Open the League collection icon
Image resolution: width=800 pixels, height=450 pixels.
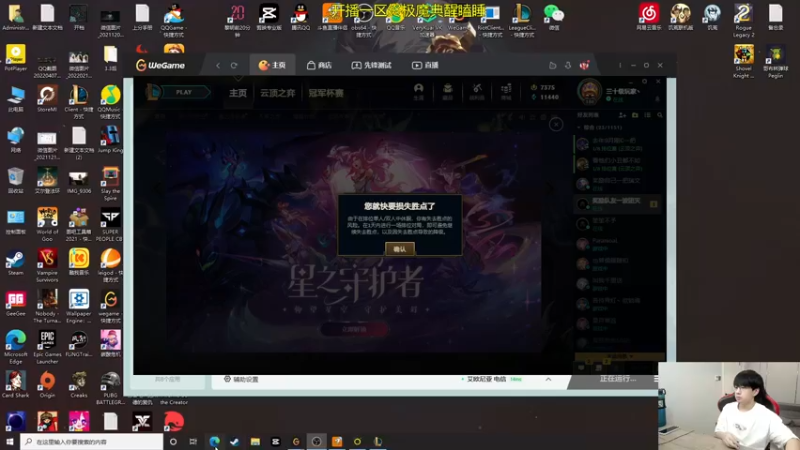pyautogui.click(x=447, y=91)
